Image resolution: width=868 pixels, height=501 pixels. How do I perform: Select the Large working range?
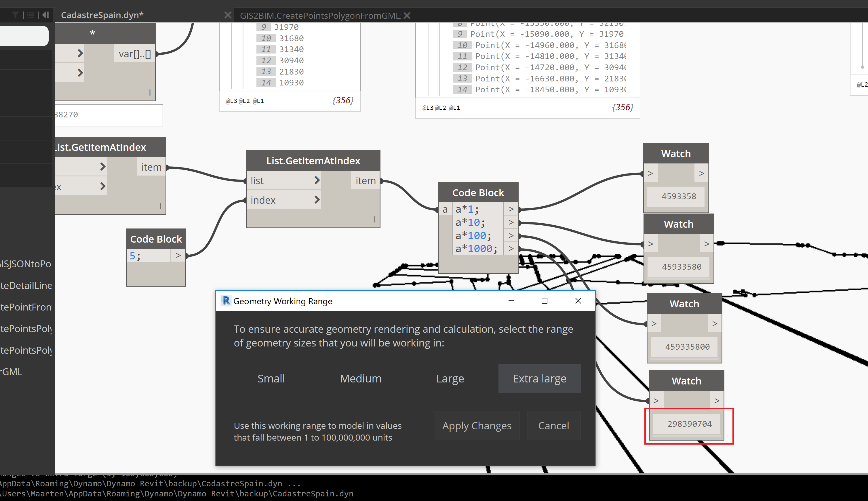pyautogui.click(x=450, y=378)
